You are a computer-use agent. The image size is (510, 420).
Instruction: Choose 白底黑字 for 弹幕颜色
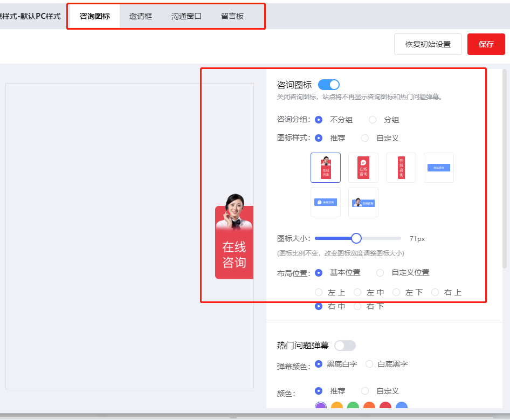(x=369, y=364)
